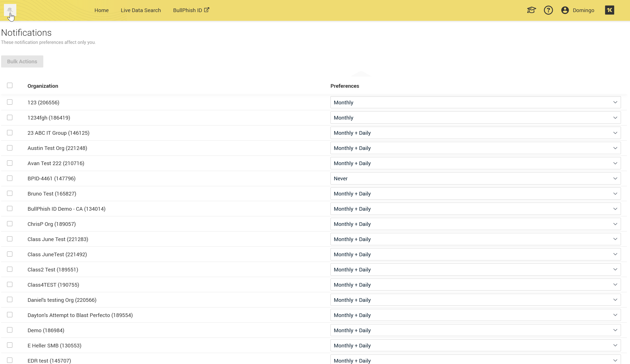Expand the E Heller SMB preference dropdown
This screenshot has width=630, height=364.
[475, 345]
